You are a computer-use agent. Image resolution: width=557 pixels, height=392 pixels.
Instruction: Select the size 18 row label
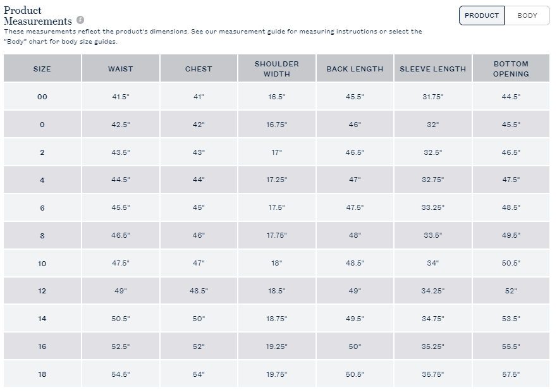coord(42,374)
